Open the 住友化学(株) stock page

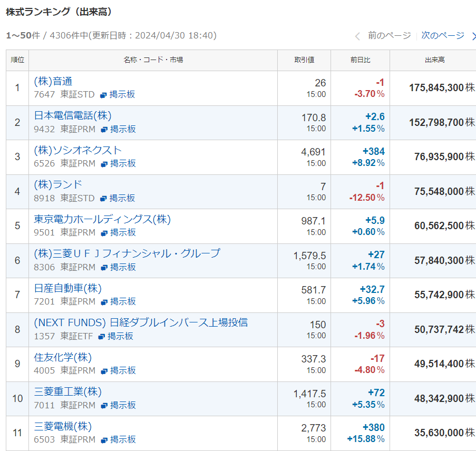[x=63, y=357]
